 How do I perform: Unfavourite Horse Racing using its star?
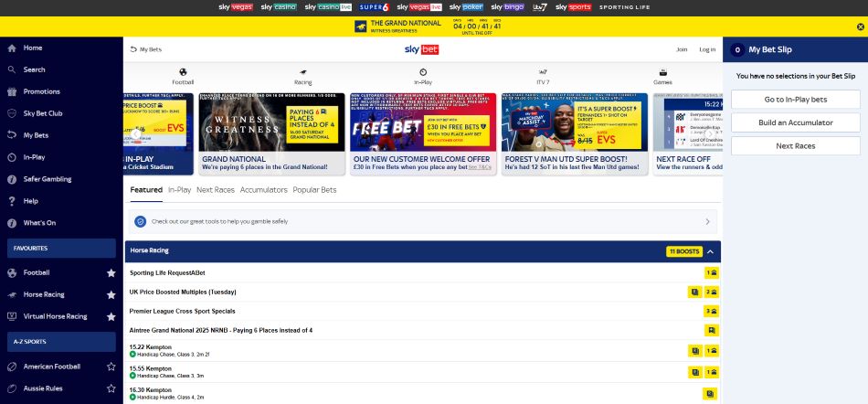(111, 295)
